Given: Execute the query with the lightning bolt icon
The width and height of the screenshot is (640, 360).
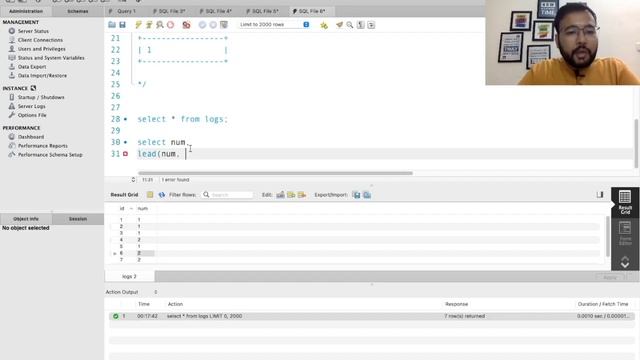Looking at the screenshot, I should pos(139,25).
